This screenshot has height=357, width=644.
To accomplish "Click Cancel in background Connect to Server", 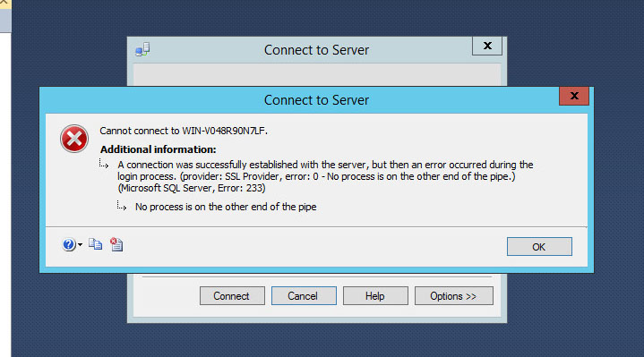I will 304,296.
